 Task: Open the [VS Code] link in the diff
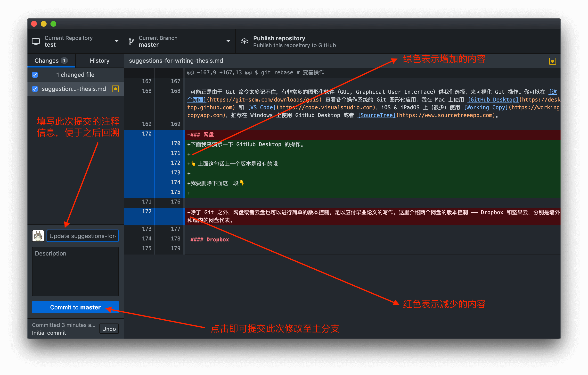(x=262, y=108)
